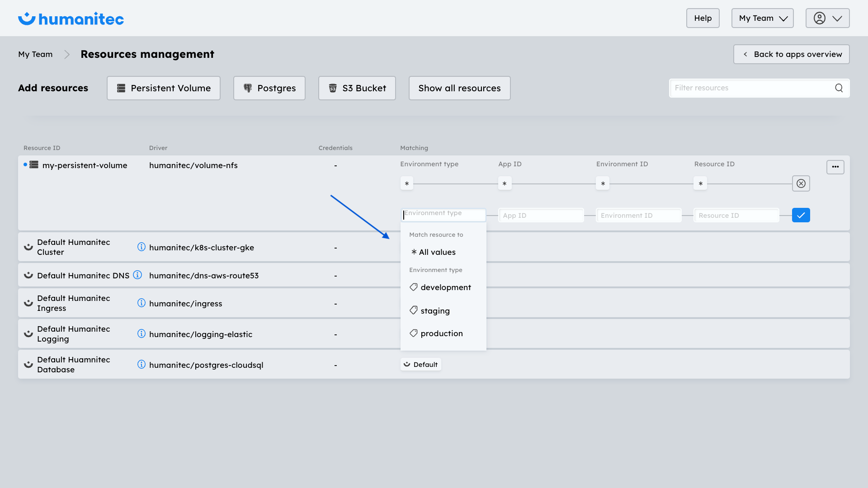Viewport: 868px width, 488px height.
Task: Click humanitec/dns-aws-route53 driver text
Action: tap(204, 276)
